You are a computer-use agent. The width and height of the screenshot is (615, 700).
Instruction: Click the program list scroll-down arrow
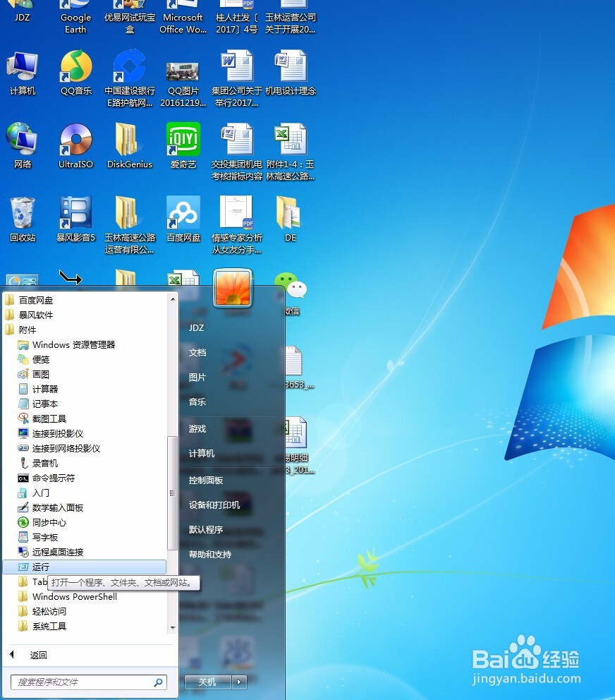[173, 627]
